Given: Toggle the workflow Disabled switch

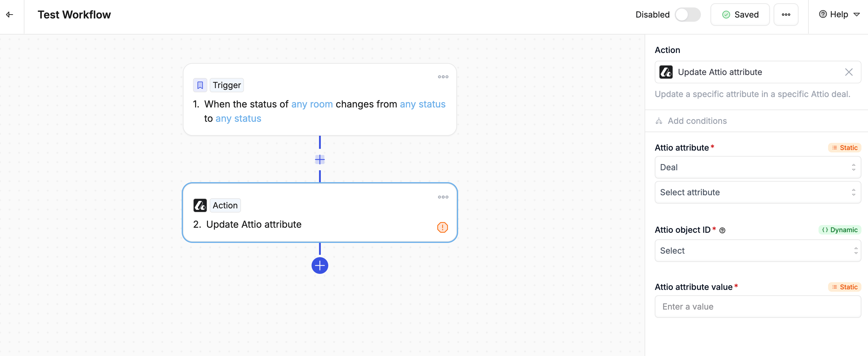Looking at the screenshot, I should pyautogui.click(x=687, y=15).
